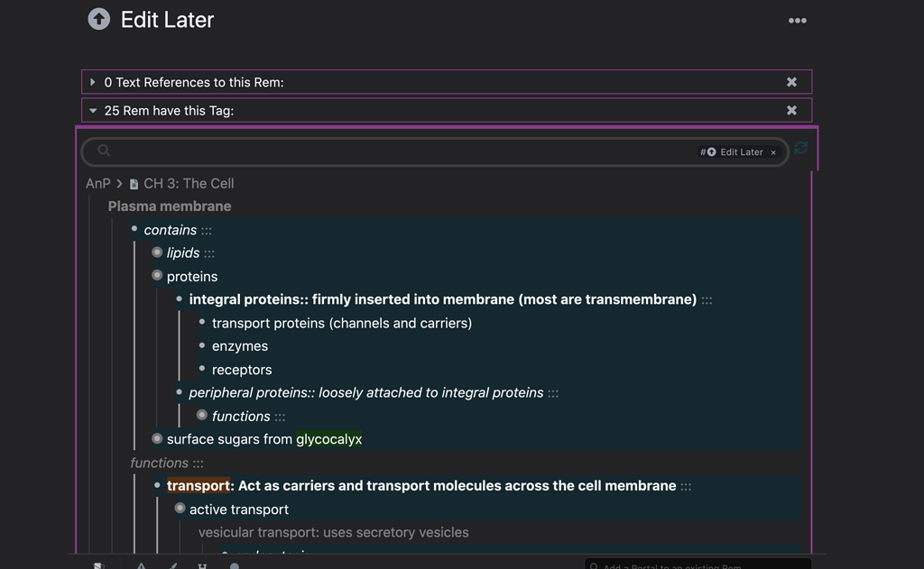Collapse the 25 Rem have this Tag section
The image size is (924, 569).
(x=93, y=111)
